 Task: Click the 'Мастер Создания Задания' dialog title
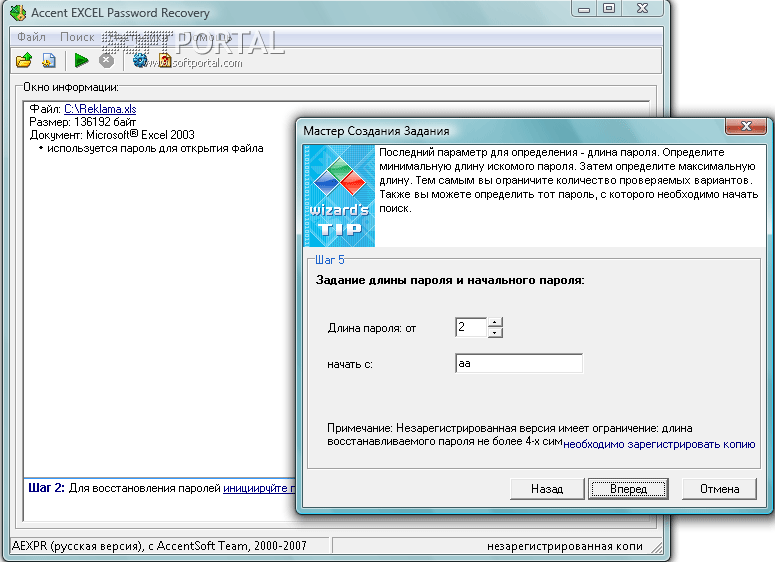376,131
